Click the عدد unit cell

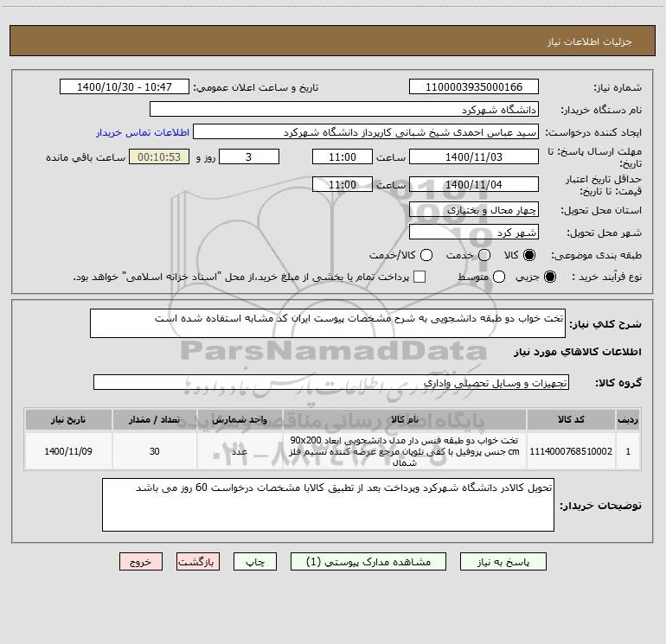coord(240,451)
